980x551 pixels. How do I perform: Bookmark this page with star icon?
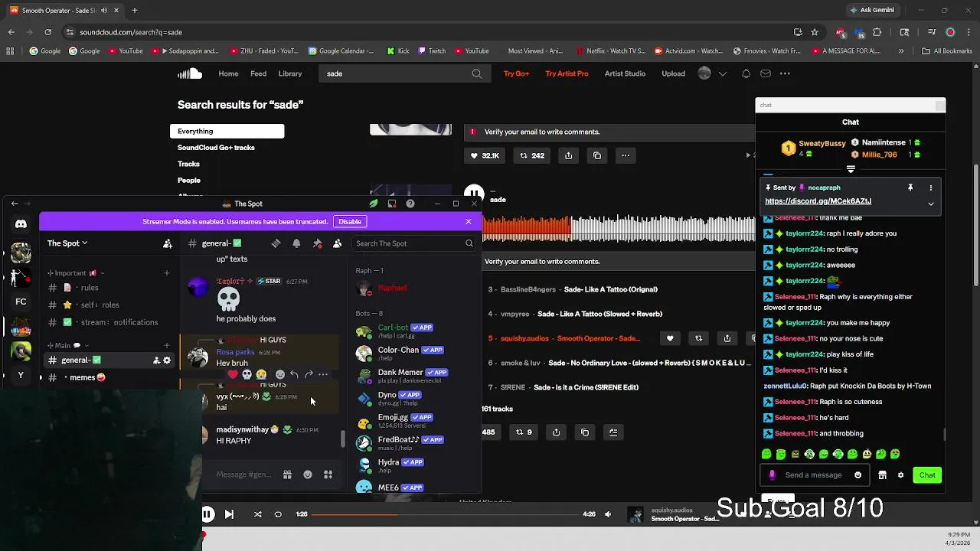point(815,32)
